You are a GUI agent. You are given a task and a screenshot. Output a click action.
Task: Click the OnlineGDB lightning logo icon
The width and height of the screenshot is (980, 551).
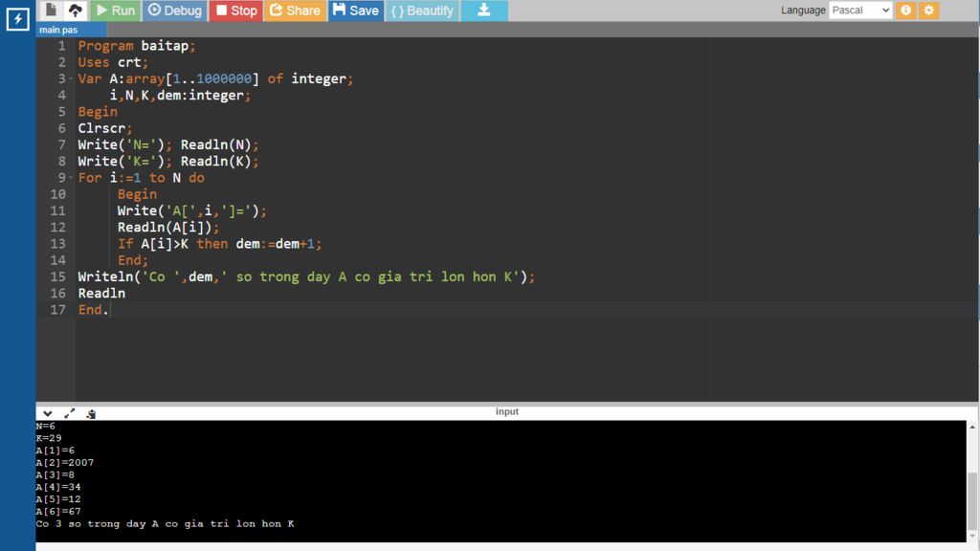pos(17,19)
